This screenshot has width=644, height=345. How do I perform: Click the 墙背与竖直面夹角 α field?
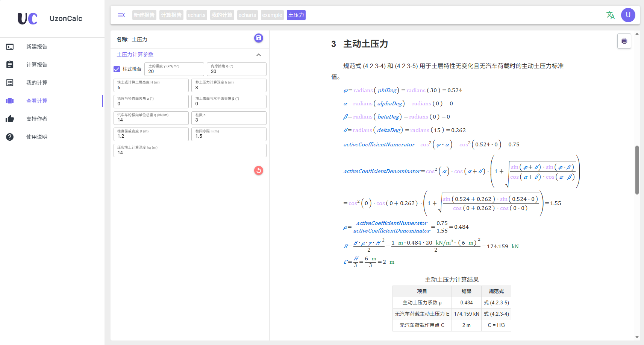click(151, 102)
